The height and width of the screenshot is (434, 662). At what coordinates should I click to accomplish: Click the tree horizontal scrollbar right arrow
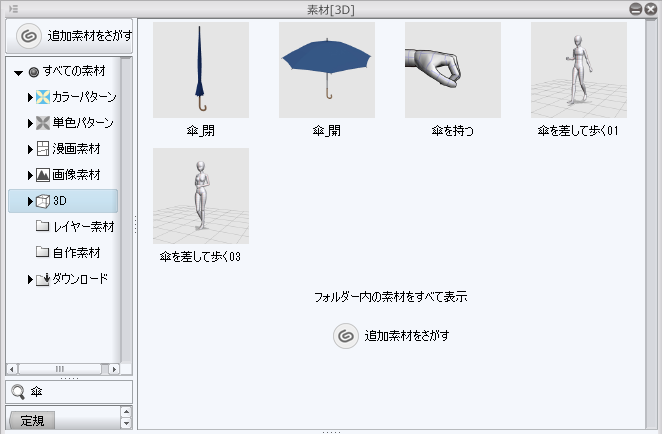tap(114, 369)
